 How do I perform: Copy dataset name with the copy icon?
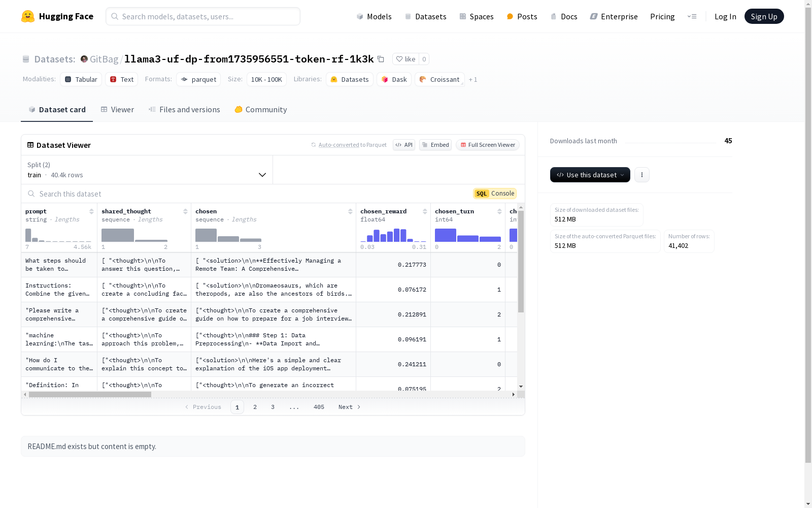pos(381,59)
